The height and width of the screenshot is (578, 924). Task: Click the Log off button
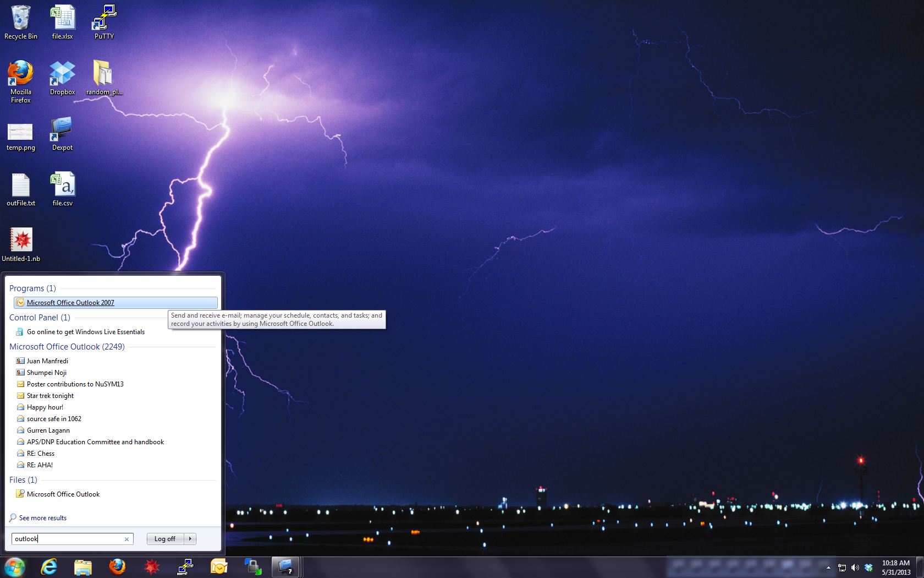coord(164,539)
